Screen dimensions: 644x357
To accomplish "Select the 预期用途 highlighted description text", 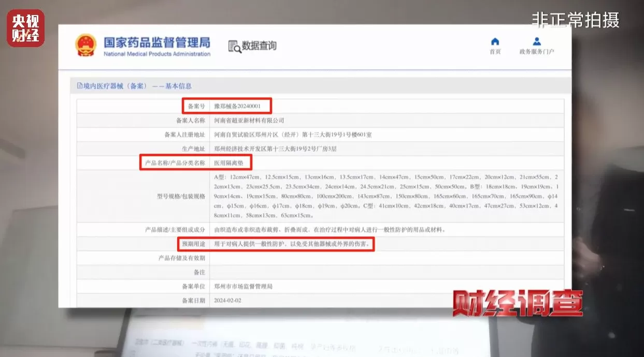I will tap(291, 244).
